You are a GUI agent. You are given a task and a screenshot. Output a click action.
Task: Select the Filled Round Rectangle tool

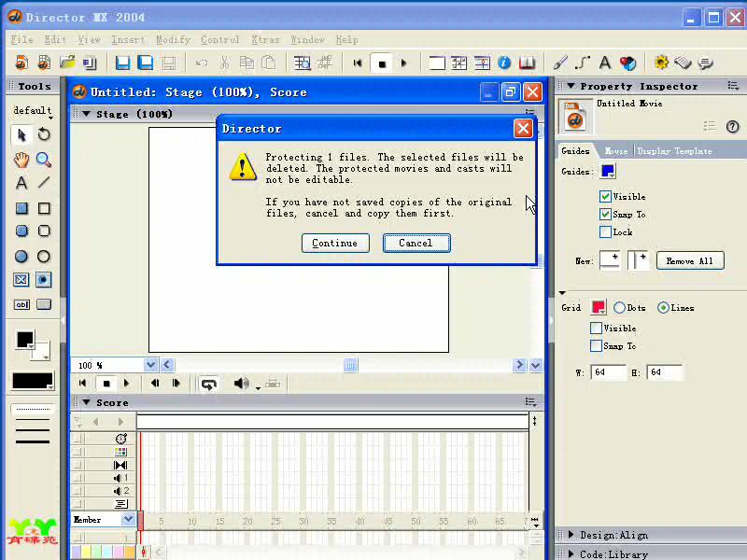tap(21, 231)
